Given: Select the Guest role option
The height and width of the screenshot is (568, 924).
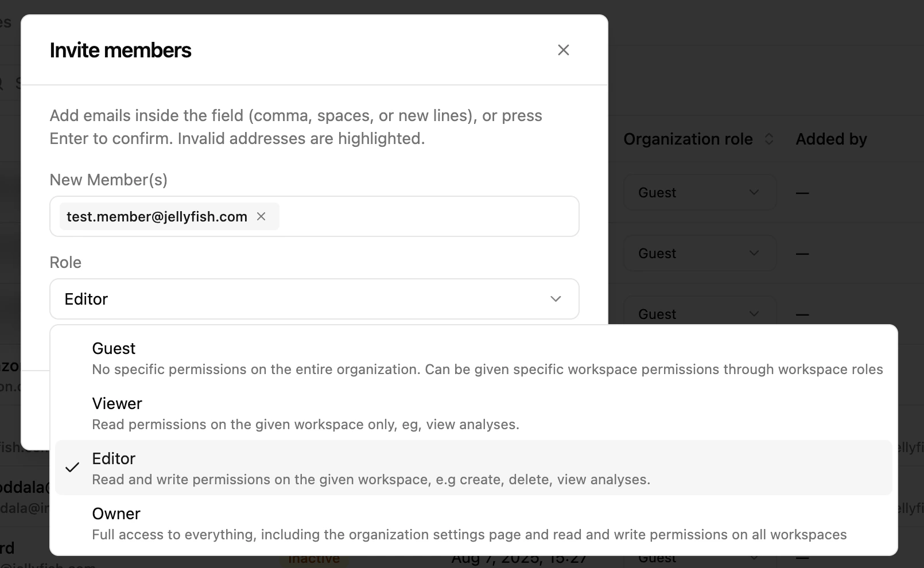Looking at the screenshot, I should 473,358.
